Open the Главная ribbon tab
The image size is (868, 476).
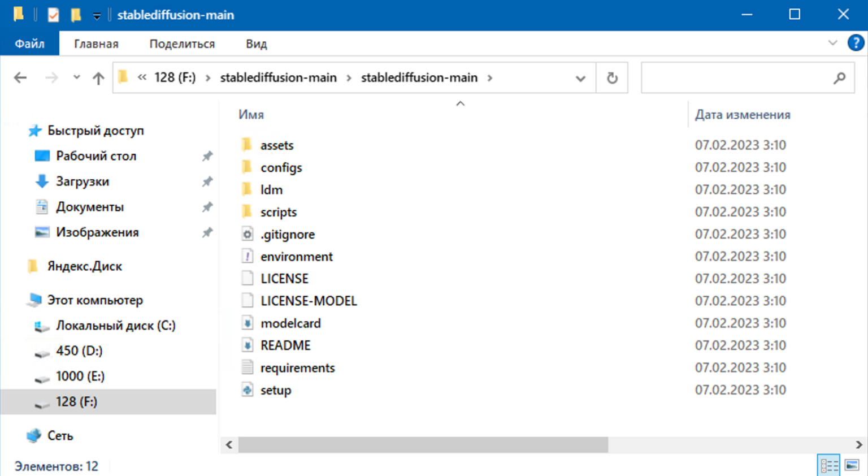click(x=96, y=44)
